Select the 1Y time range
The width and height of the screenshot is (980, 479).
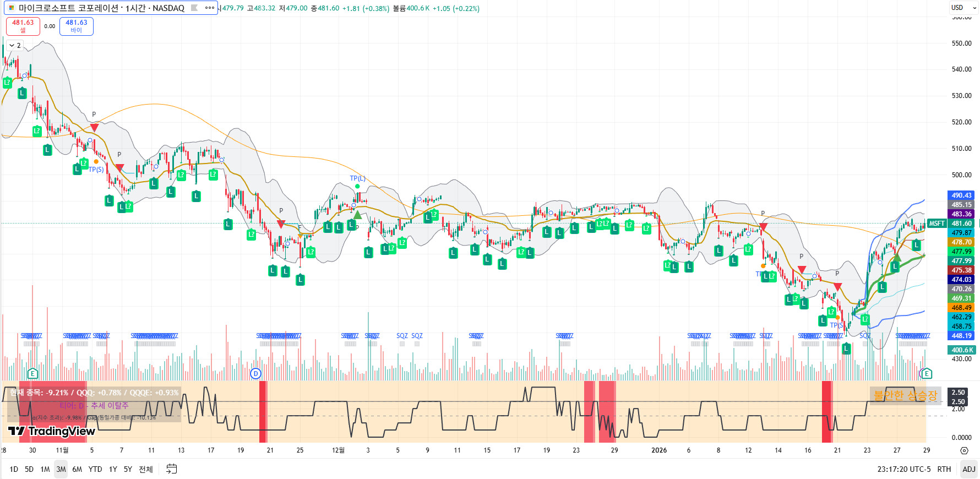(x=113, y=469)
